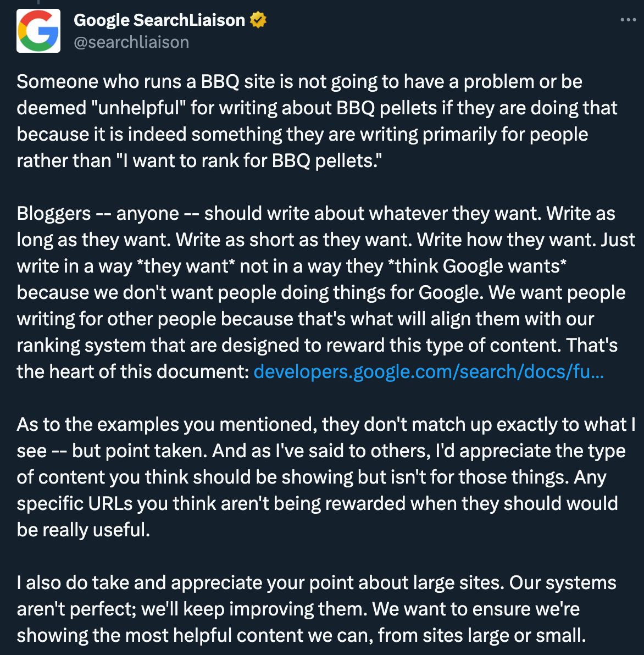Click the @searchliaison handle
Viewport: 644px width, 655px height.
click(131, 42)
